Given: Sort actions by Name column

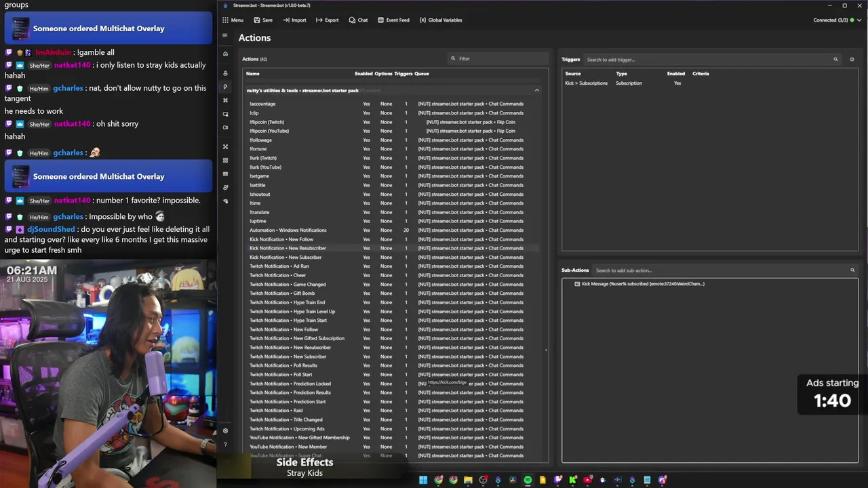Looking at the screenshot, I should pos(253,74).
